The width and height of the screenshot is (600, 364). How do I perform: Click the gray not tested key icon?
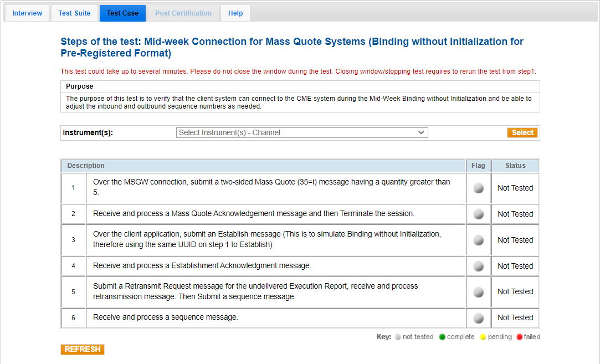point(397,337)
